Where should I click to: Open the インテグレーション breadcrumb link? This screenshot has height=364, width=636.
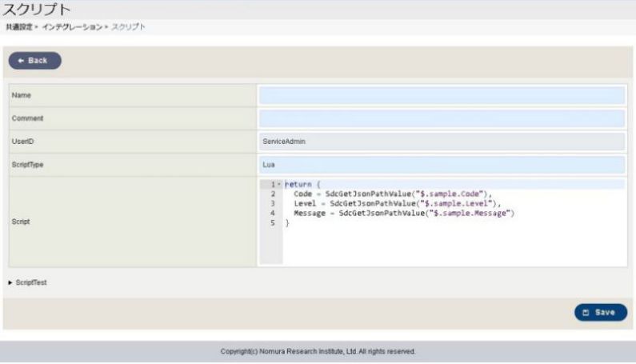click(72, 26)
